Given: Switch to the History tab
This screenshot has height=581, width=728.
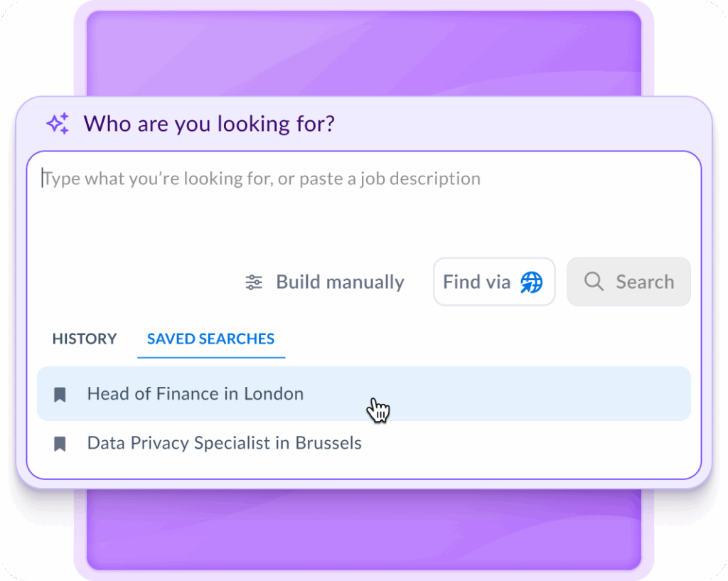Looking at the screenshot, I should 84,339.
